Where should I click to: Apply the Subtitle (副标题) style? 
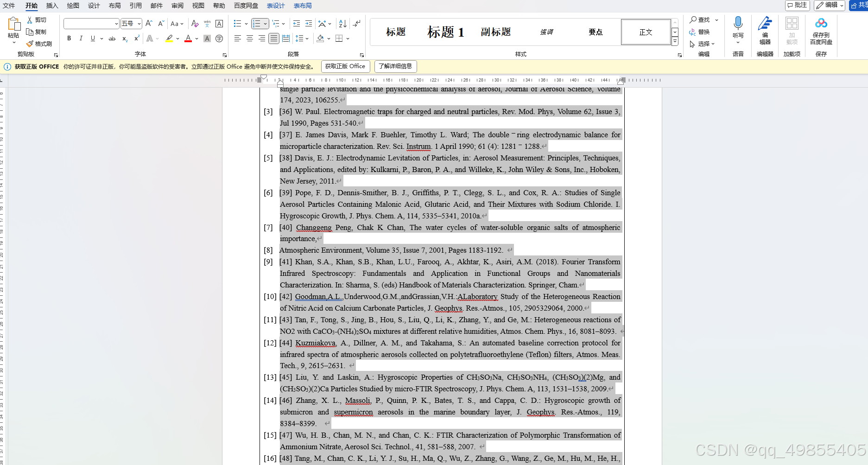coord(496,32)
